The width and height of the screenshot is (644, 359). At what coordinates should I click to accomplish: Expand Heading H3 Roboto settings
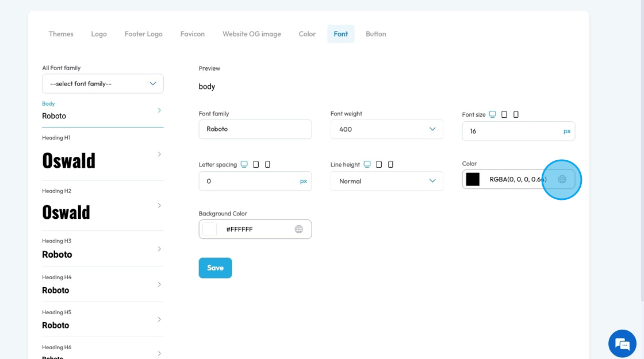[x=103, y=249]
